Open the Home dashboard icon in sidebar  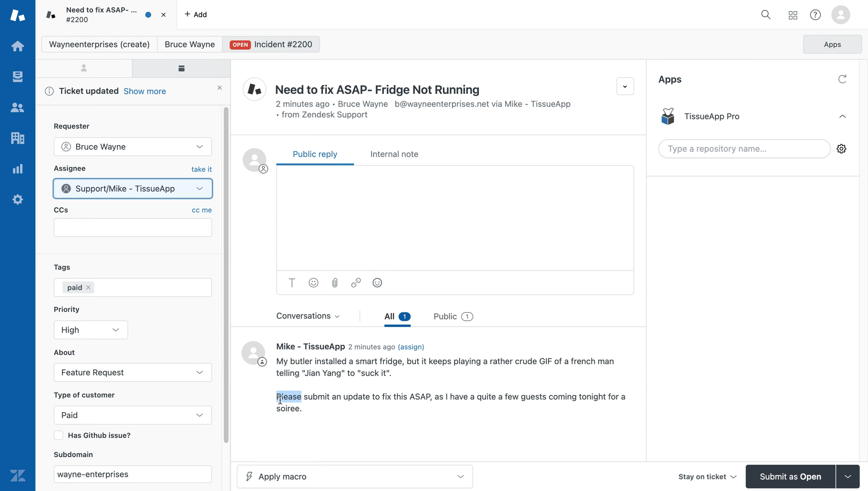[17, 46]
